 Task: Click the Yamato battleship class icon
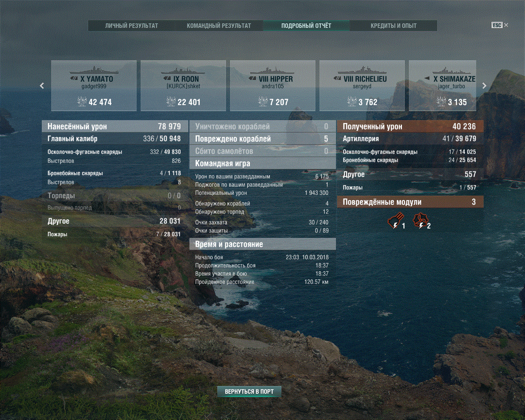click(x=74, y=78)
